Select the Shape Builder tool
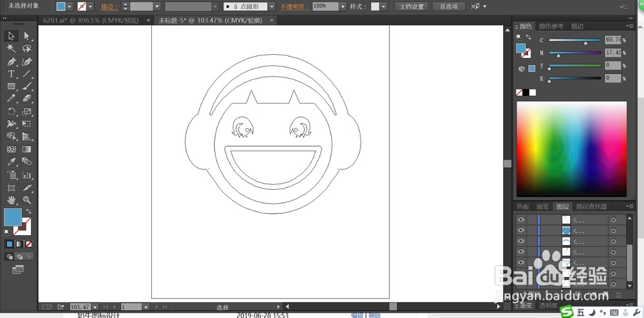This screenshot has width=644, height=318. click(x=12, y=136)
